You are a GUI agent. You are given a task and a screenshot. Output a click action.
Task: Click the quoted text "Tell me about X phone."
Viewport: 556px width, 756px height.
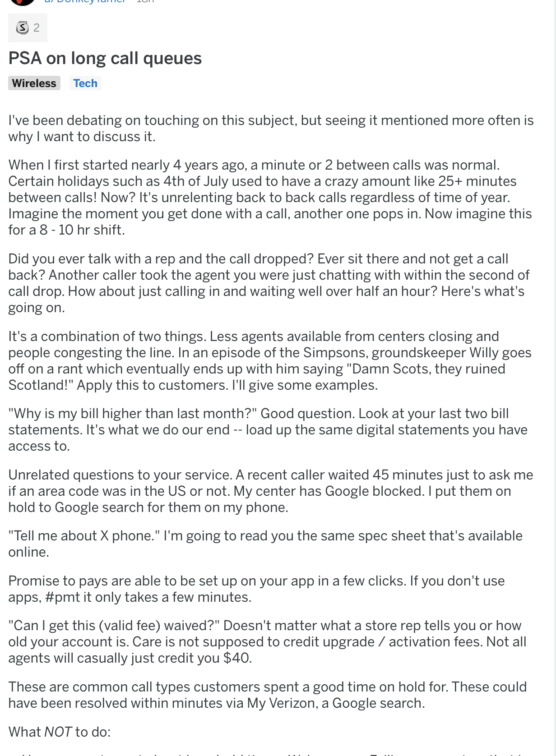(x=84, y=536)
